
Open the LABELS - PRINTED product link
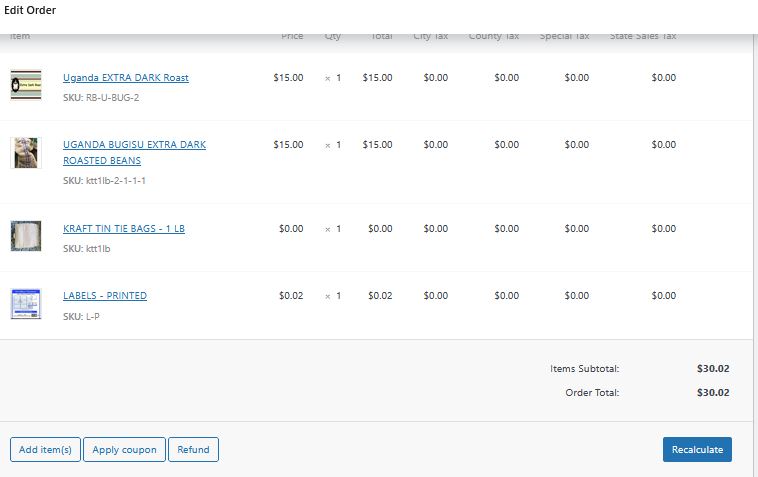pos(104,296)
